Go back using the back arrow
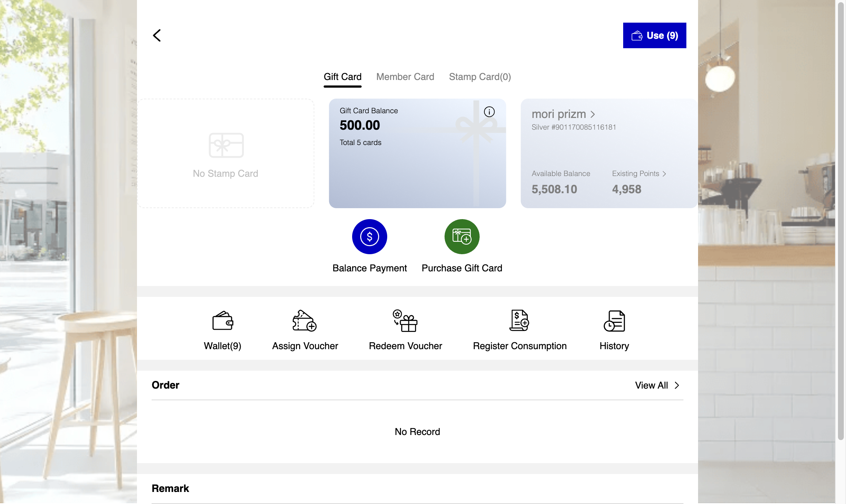The height and width of the screenshot is (504, 846). (157, 35)
